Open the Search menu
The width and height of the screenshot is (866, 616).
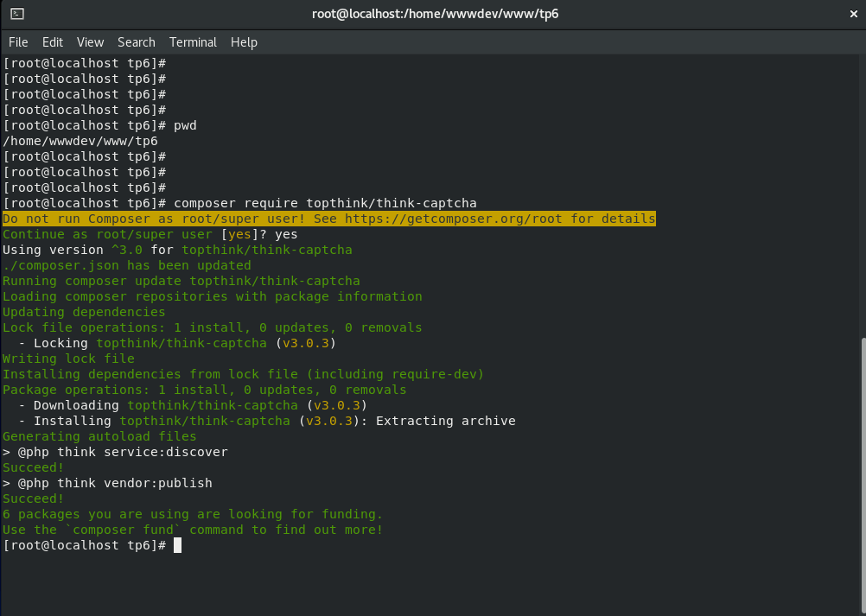136,42
